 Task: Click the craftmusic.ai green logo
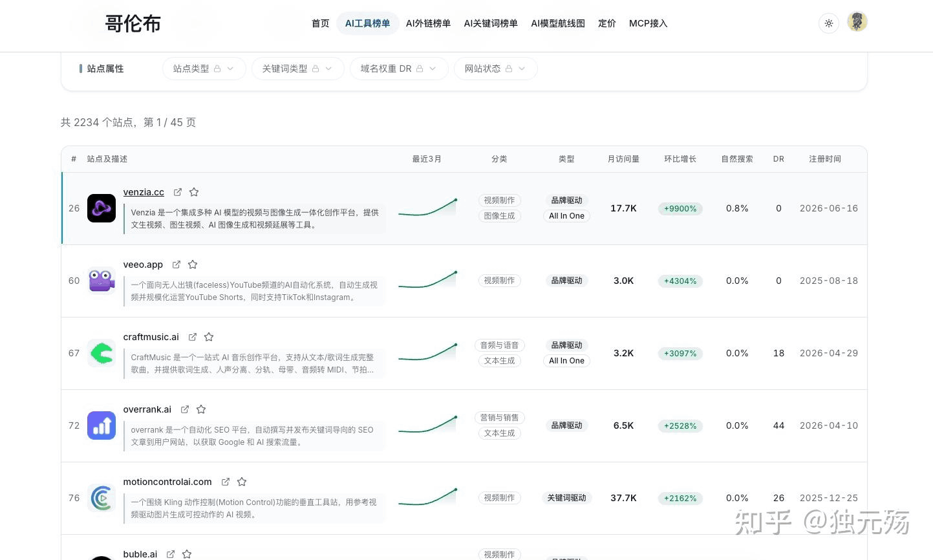tap(102, 353)
